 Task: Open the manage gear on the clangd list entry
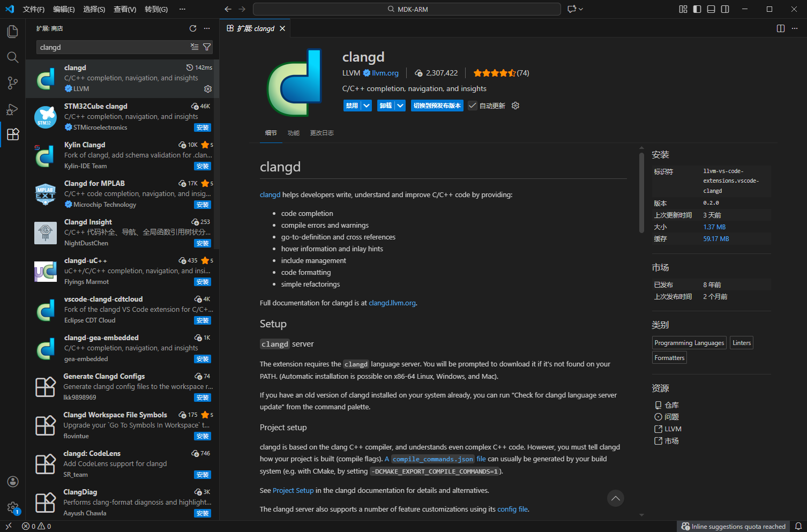(x=208, y=89)
